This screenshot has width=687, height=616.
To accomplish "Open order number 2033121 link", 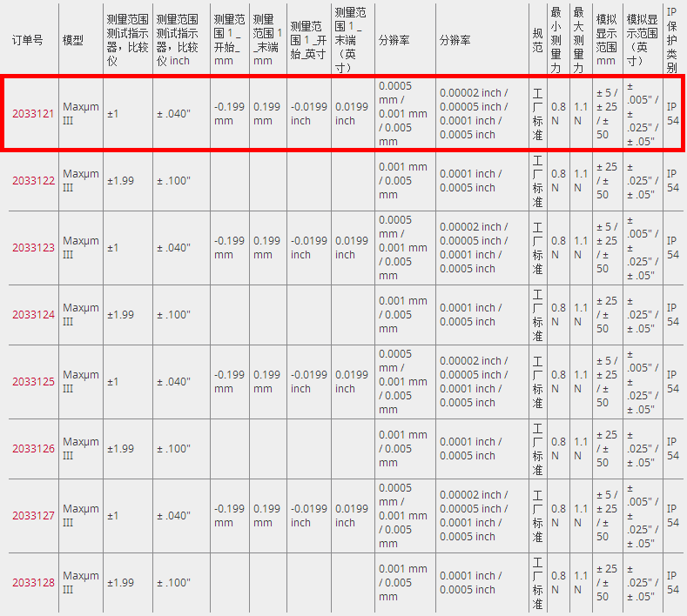I will point(33,114).
